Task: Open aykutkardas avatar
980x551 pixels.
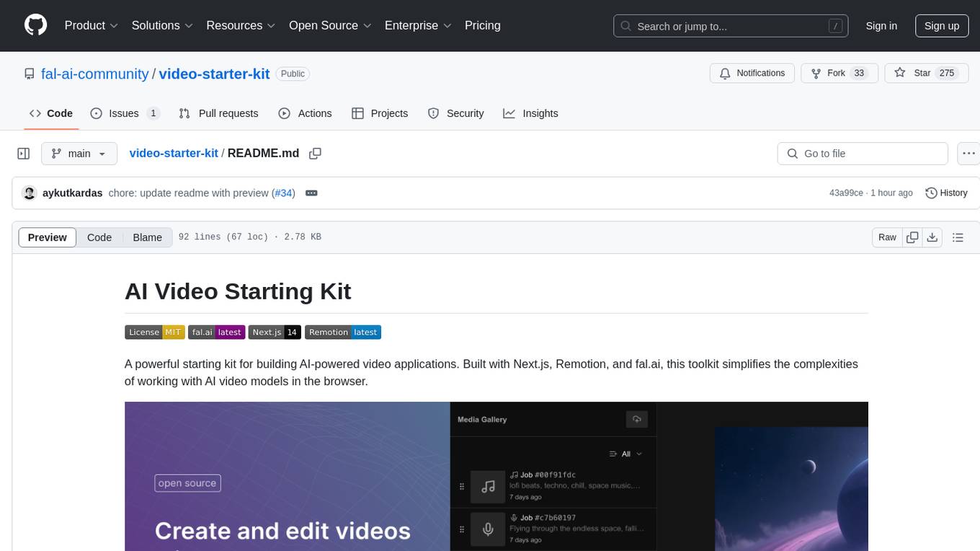Action: tap(30, 193)
